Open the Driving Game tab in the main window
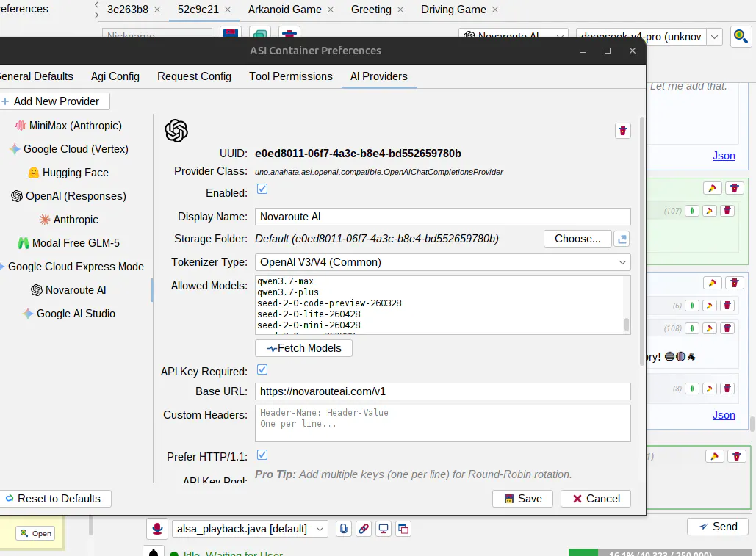Image resolution: width=756 pixels, height=556 pixels. pyautogui.click(x=453, y=10)
